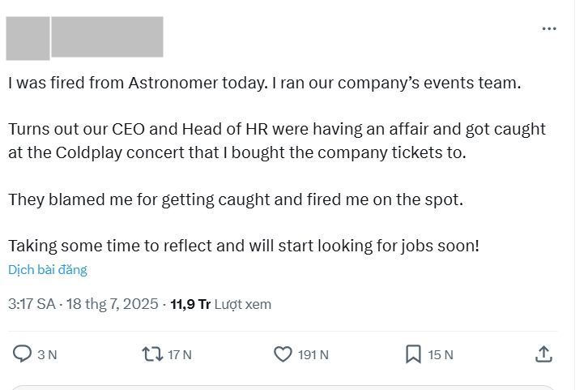Repost using the retweet arrows icon
Screen dimensions: 588x390
point(152,354)
